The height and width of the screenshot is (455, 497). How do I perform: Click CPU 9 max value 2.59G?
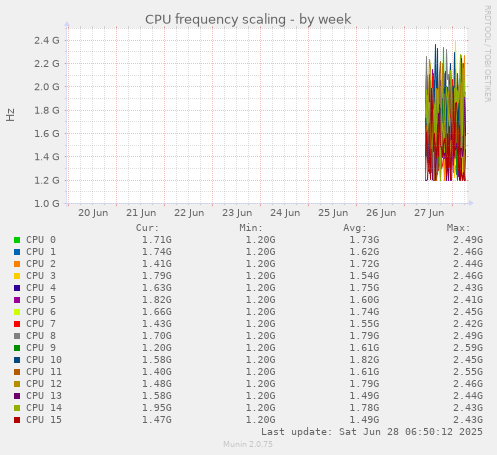pyautogui.click(x=468, y=348)
